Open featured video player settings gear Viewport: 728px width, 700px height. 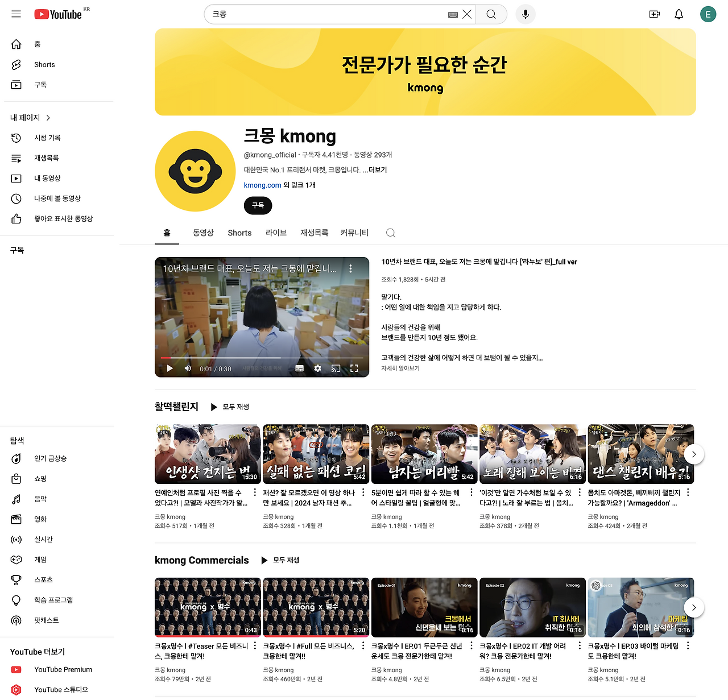point(318,368)
